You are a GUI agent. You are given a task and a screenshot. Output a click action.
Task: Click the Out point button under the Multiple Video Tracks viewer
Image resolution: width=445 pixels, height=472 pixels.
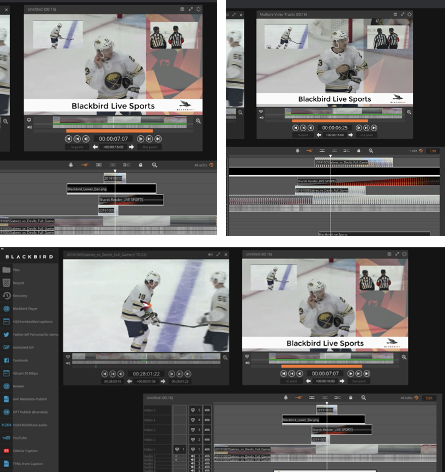click(366, 135)
